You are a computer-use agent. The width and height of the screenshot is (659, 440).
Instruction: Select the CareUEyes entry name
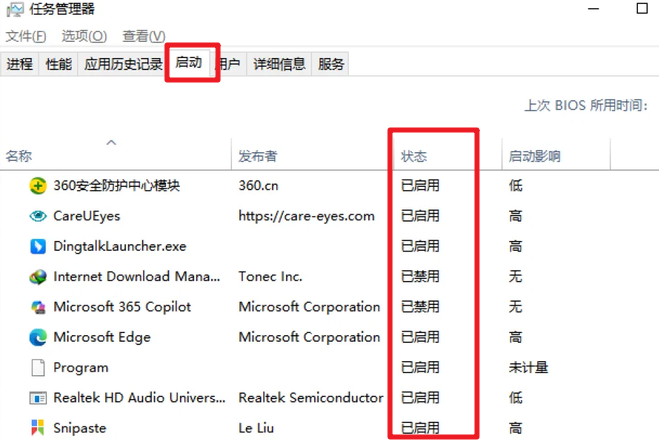pyautogui.click(x=87, y=216)
